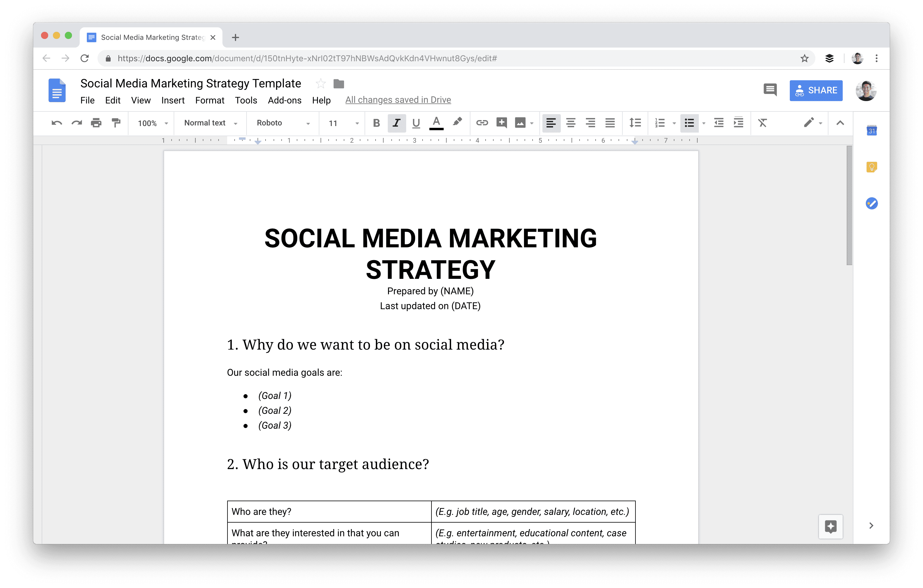Click the document title field
The width and height of the screenshot is (923, 588).
(x=191, y=83)
